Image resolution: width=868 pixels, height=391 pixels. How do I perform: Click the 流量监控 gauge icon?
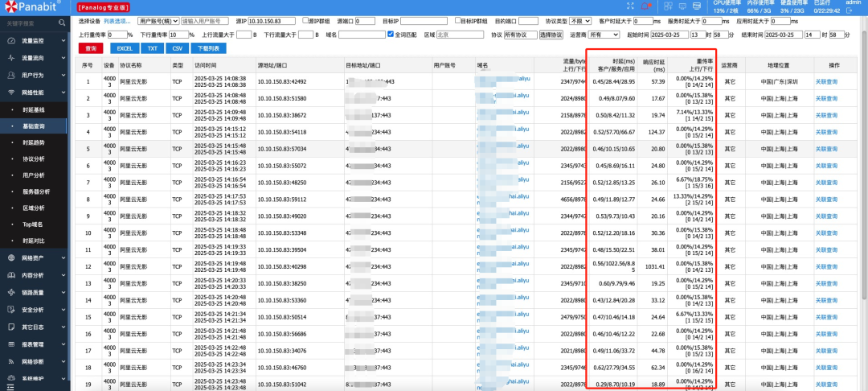coord(11,40)
